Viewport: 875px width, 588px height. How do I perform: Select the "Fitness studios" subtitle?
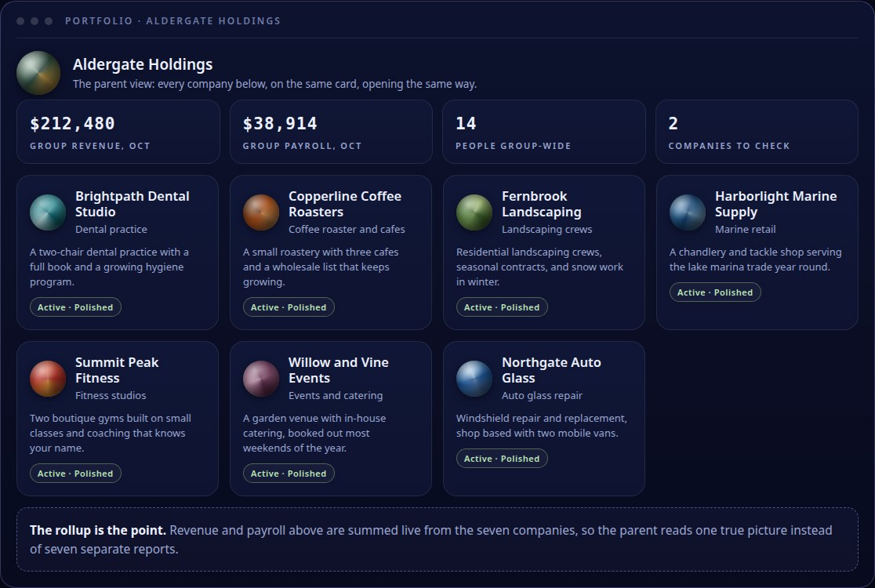111,396
